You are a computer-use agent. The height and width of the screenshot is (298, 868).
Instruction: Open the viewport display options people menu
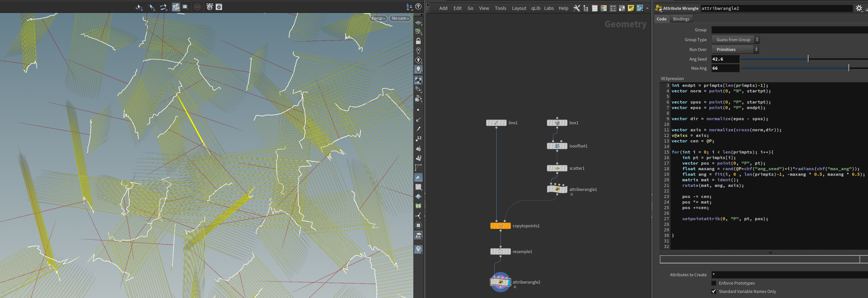pos(409,6)
